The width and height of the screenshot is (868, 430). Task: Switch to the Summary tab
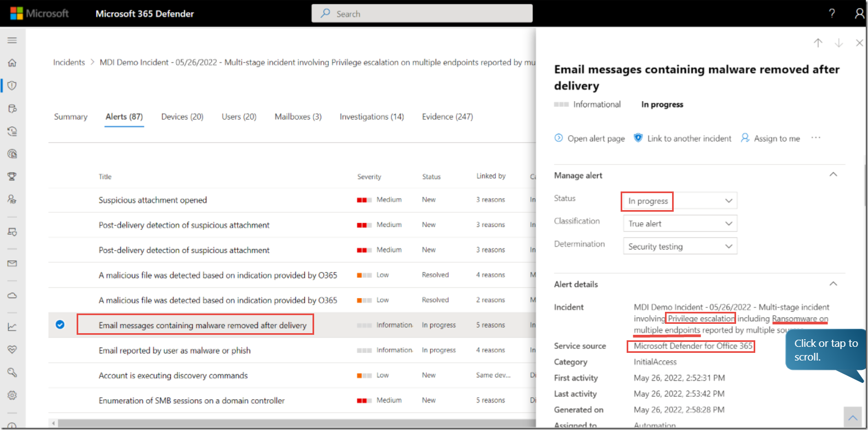click(71, 117)
